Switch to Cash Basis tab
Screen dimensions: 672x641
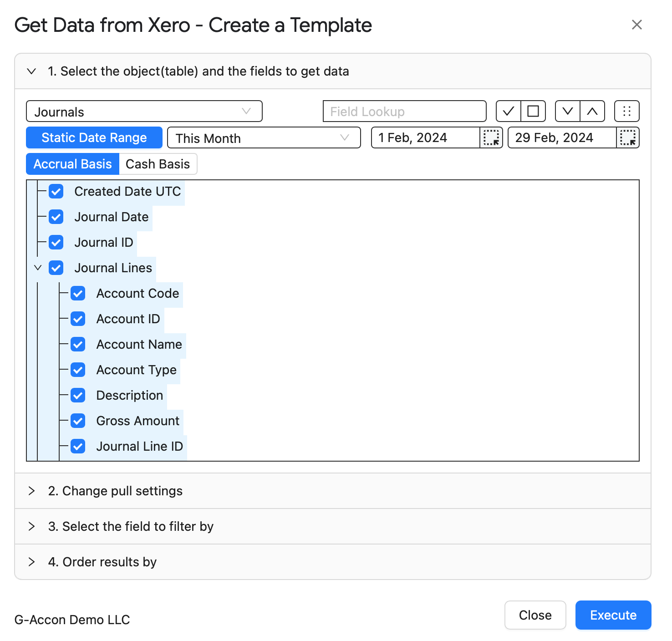click(158, 164)
